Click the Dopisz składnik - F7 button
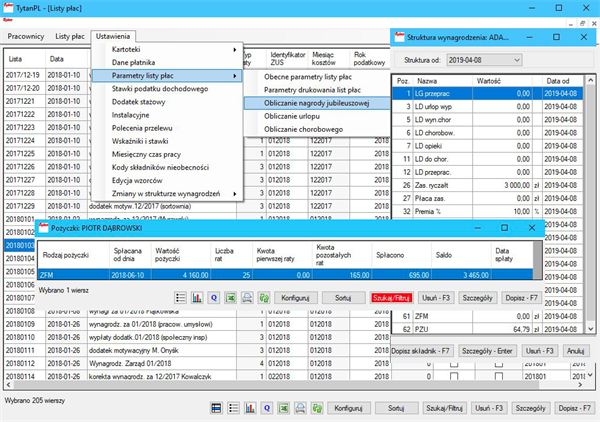The image size is (600, 422). 422,351
